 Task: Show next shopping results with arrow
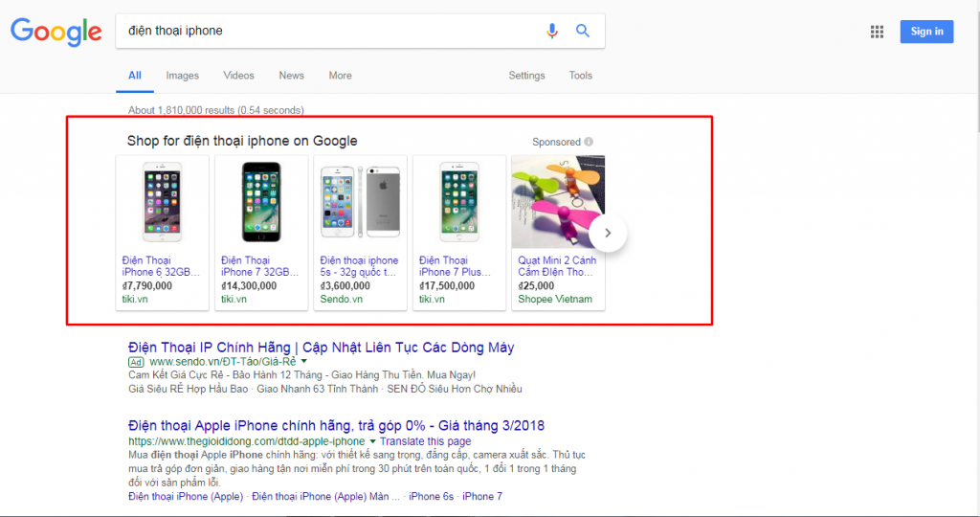click(608, 233)
